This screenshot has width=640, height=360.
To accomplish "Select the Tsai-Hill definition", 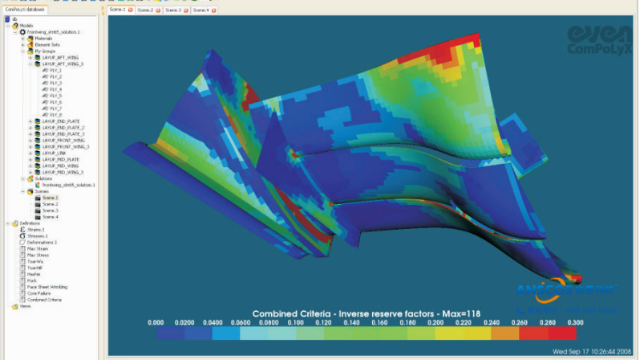I will [35, 268].
